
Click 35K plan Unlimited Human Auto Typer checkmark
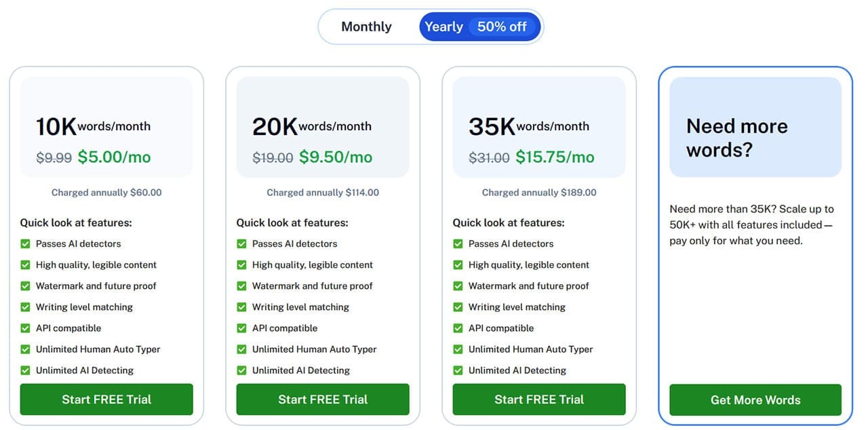point(458,349)
